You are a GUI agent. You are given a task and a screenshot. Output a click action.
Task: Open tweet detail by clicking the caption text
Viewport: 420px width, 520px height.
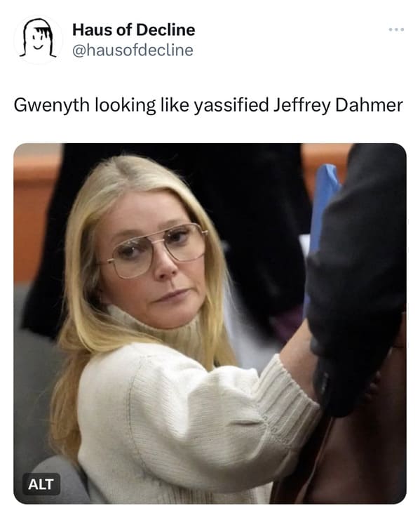click(208, 105)
